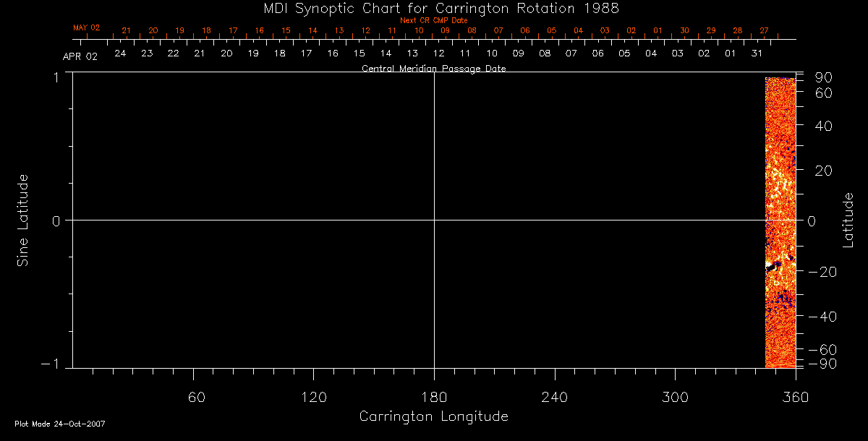Select the 180 longitude tick label
The width and height of the screenshot is (868, 441).
(434, 397)
